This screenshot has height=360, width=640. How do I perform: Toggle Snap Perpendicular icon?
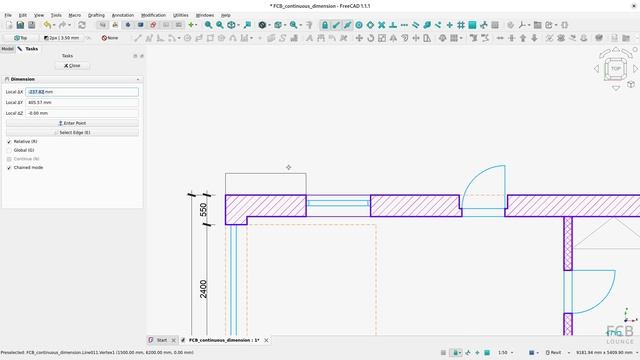point(393,25)
